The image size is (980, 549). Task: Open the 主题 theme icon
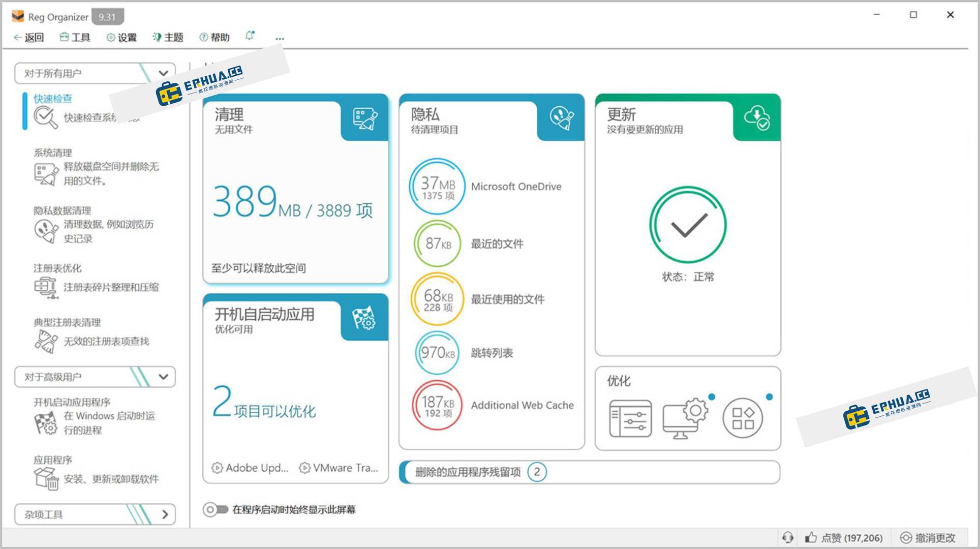156,37
